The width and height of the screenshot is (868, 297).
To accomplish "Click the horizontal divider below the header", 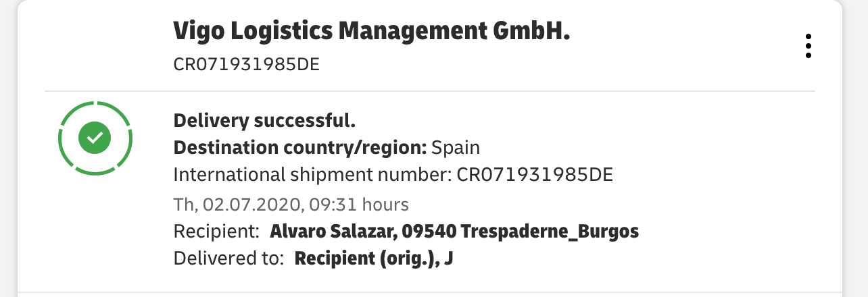I will pos(430,90).
